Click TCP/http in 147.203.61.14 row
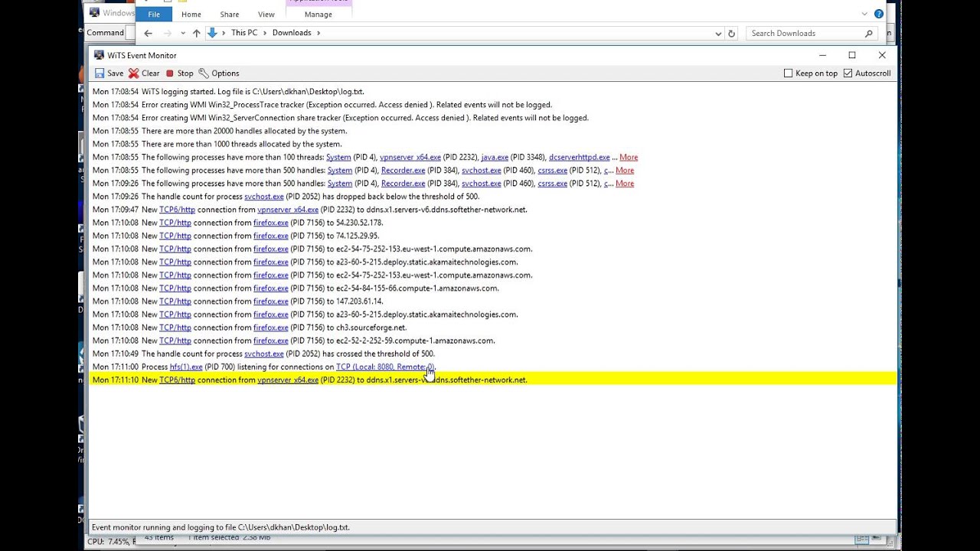This screenshot has width=980, height=551. (x=175, y=302)
